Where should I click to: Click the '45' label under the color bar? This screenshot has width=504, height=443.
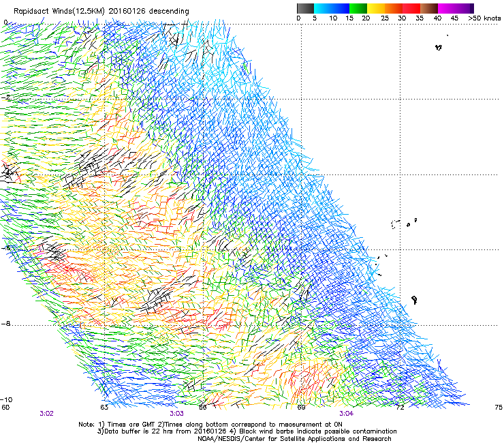pyautogui.click(x=454, y=18)
